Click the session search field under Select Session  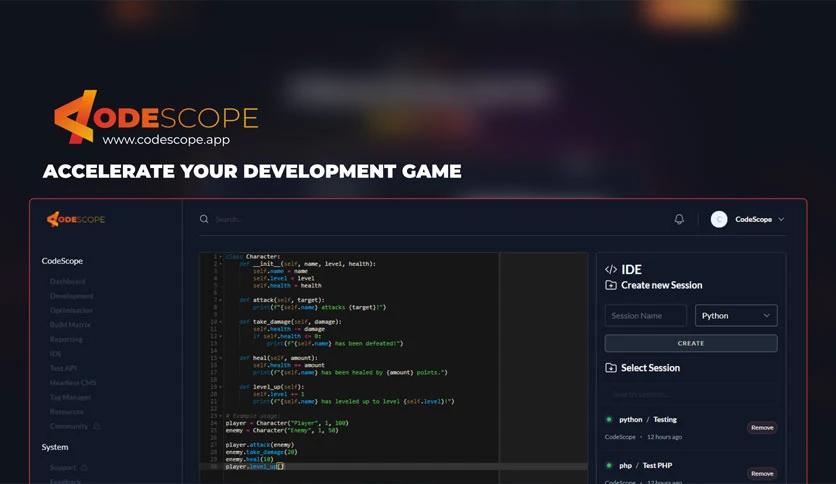pyautogui.click(x=691, y=394)
